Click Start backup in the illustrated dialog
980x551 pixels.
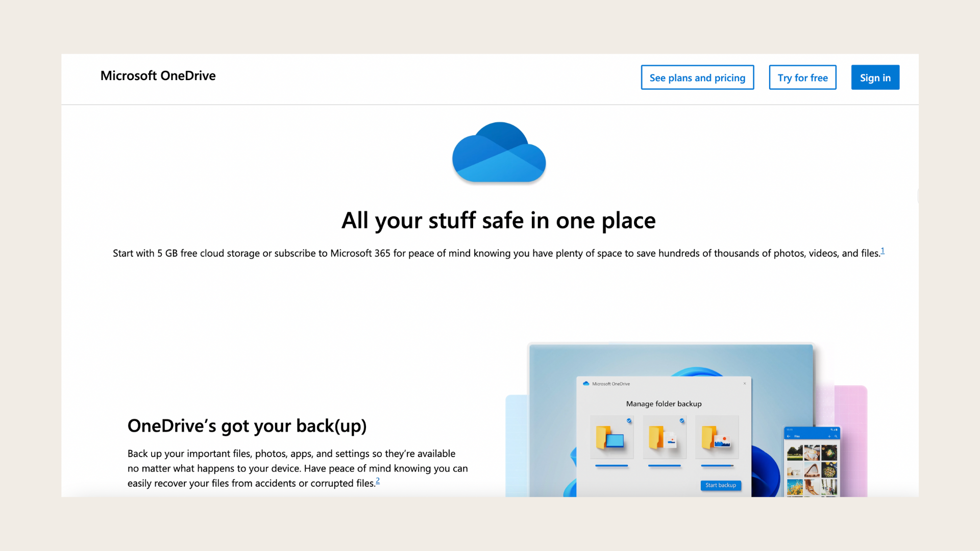click(721, 485)
